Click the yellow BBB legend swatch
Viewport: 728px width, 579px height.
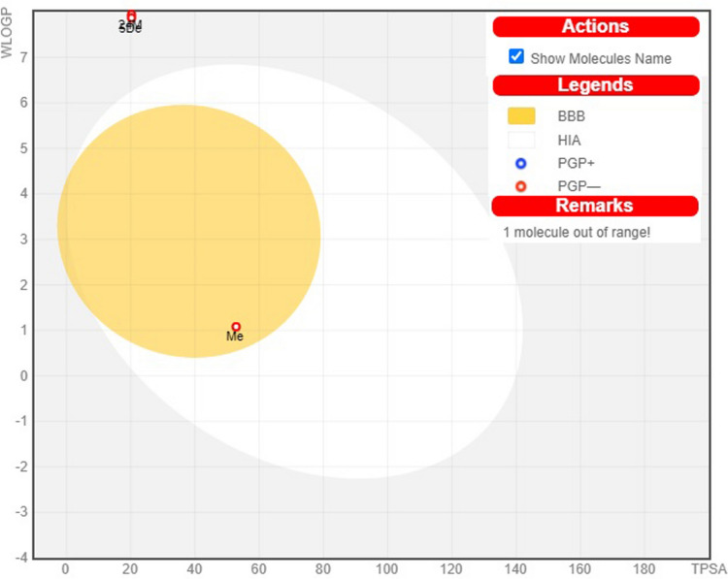tap(521, 116)
